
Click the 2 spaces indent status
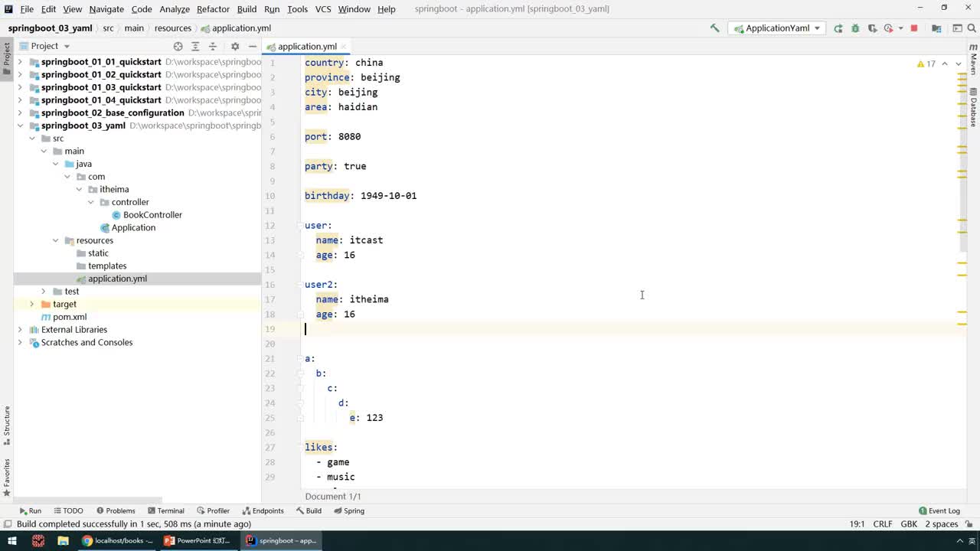coord(941,524)
